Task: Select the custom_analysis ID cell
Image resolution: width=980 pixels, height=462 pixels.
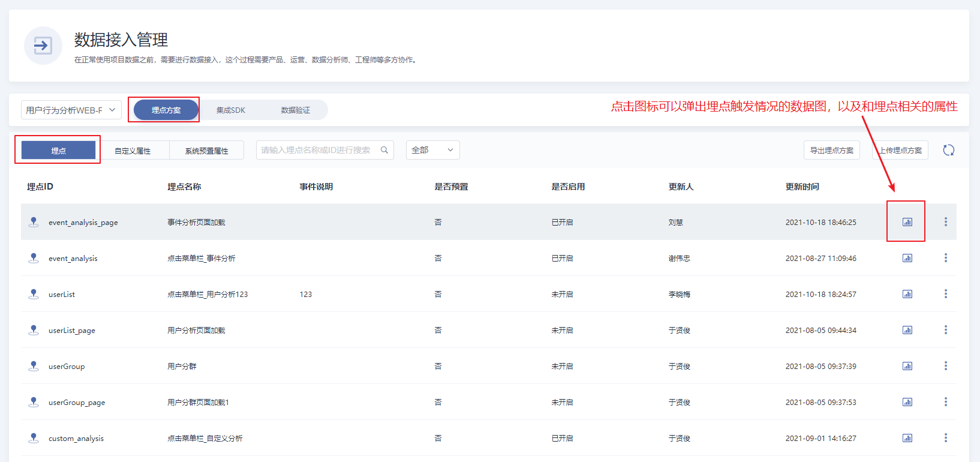Action: (76, 439)
